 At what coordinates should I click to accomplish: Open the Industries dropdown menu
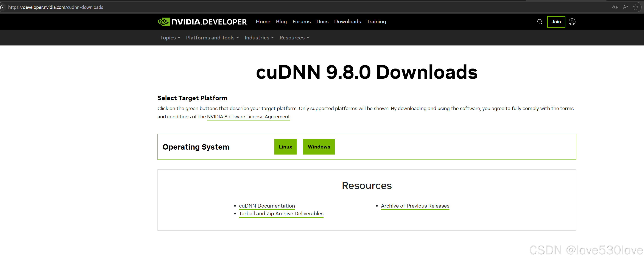[x=259, y=38]
